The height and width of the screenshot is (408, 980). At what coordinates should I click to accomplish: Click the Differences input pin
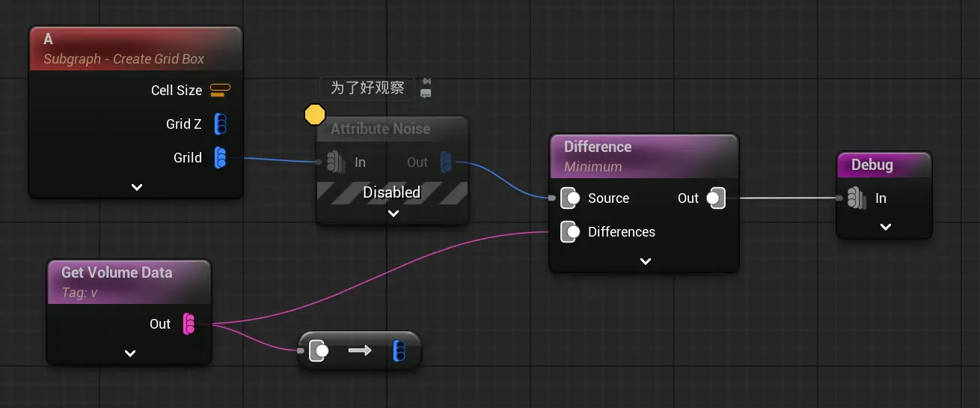point(571,232)
